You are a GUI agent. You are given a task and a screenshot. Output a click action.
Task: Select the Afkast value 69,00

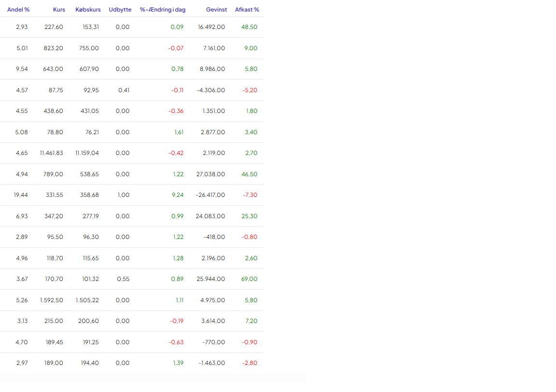(249, 279)
